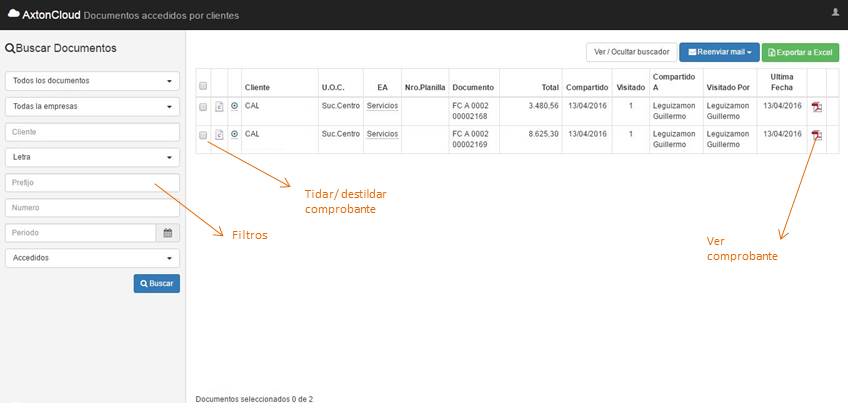This screenshot has height=412, width=848.
Task: Open user account icon in top bar
Action: (x=835, y=12)
